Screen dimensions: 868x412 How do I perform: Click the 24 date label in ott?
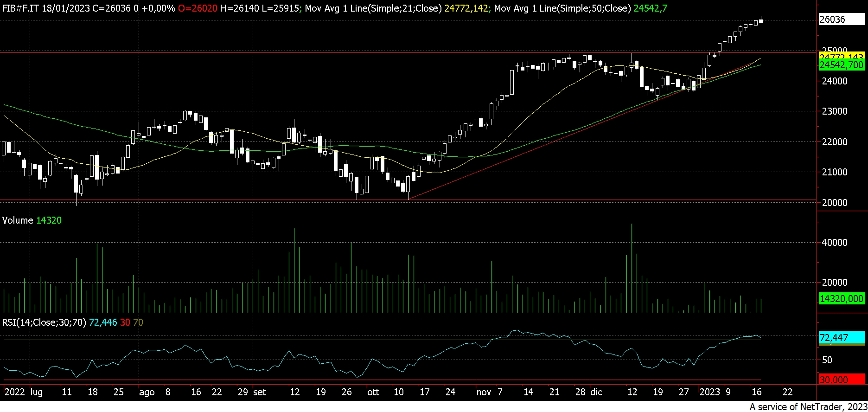click(x=450, y=392)
